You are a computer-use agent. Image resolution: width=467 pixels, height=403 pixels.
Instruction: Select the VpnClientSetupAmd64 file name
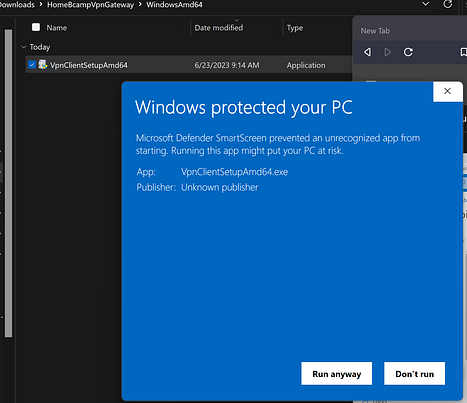89,65
